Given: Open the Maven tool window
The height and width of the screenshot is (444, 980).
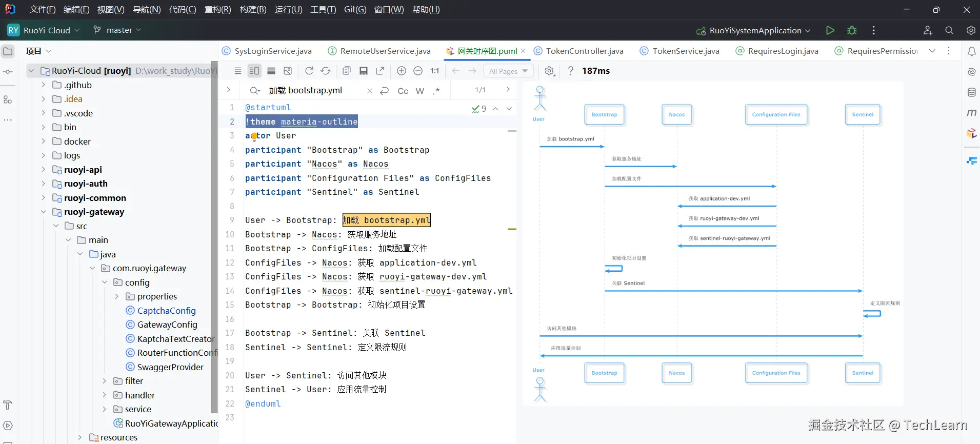Looking at the screenshot, I should [971, 112].
